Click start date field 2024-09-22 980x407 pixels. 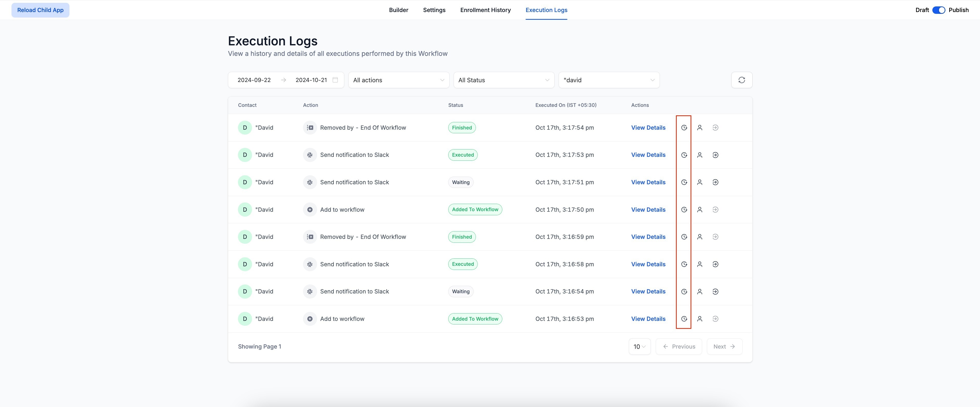[x=254, y=80]
